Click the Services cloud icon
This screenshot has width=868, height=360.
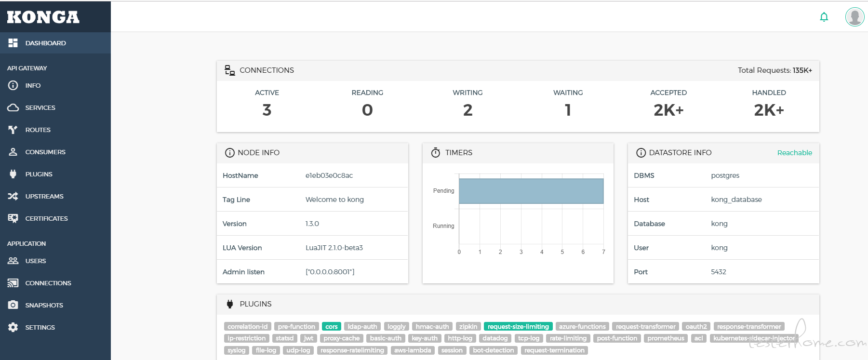(13, 107)
